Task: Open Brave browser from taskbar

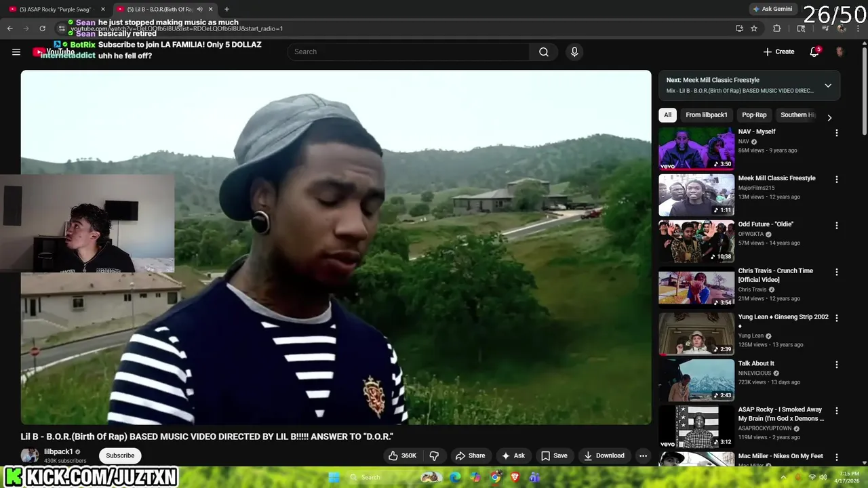Action: click(515, 477)
